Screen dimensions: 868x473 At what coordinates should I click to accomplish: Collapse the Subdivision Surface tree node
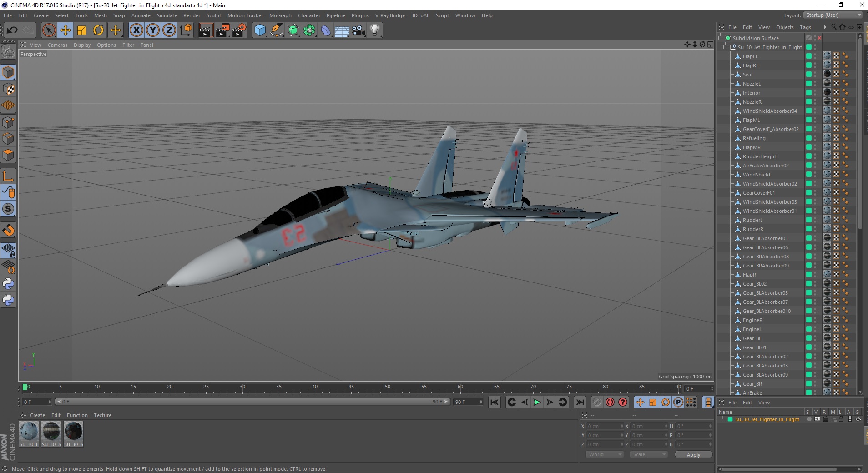721,38
